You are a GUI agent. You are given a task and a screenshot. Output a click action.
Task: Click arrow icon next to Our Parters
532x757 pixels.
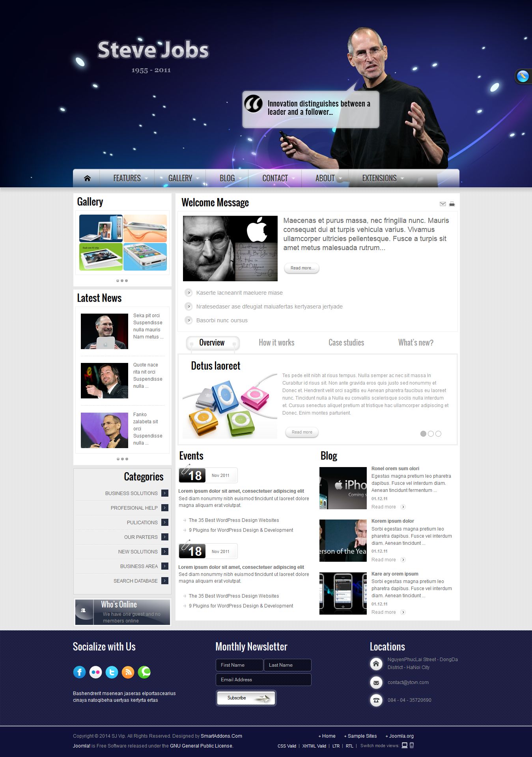[165, 537]
